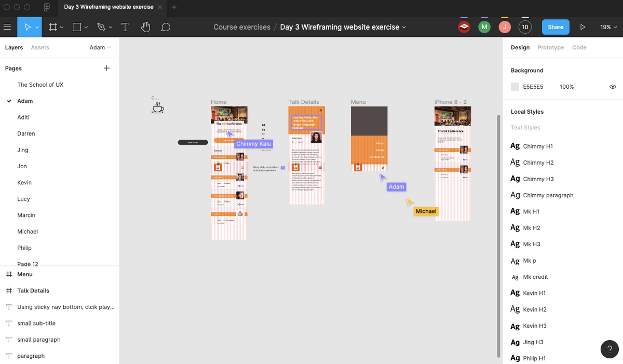Open the main menu hamburger

click(8, 26)
